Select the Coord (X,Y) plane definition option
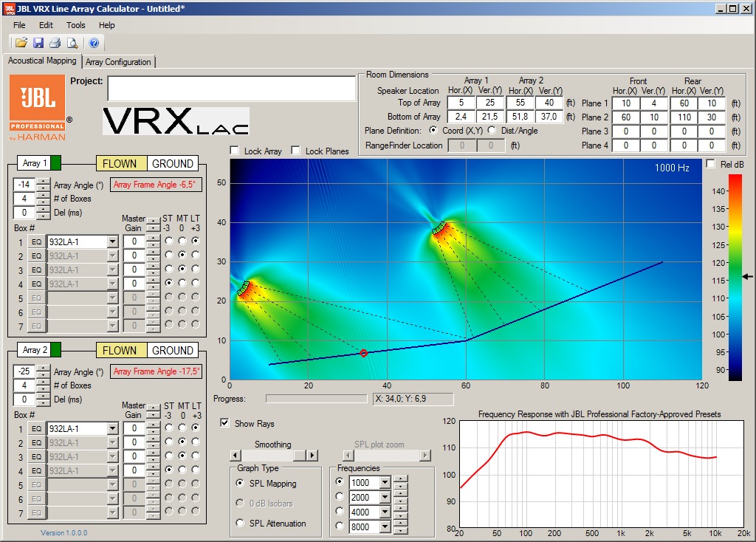Screen dimensions: 756x542 [x=433, y=130]
